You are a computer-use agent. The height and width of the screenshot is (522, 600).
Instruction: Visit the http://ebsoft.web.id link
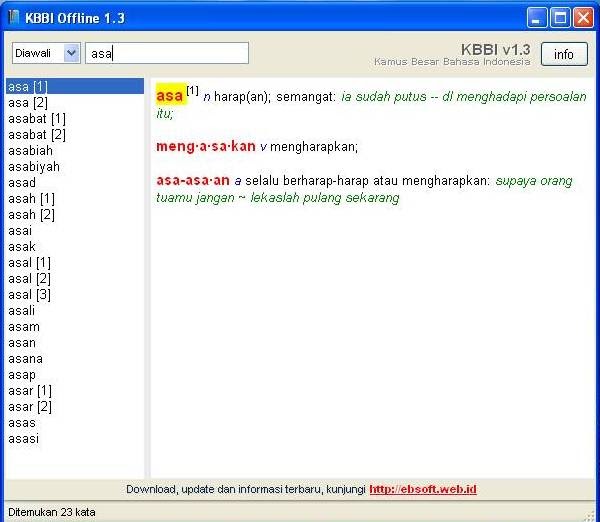coord(423,489)
